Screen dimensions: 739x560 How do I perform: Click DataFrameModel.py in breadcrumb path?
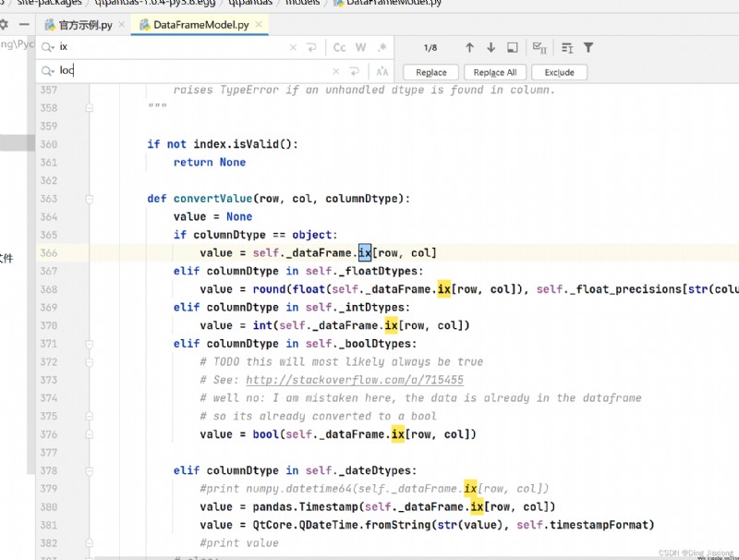pyautogui.click(x=394, y=3)
